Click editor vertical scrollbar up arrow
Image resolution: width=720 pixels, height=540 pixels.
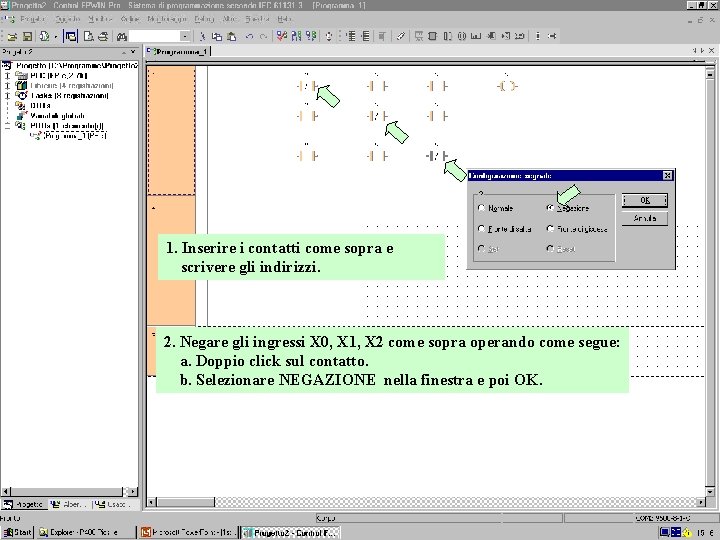click(x=710, y=73)
